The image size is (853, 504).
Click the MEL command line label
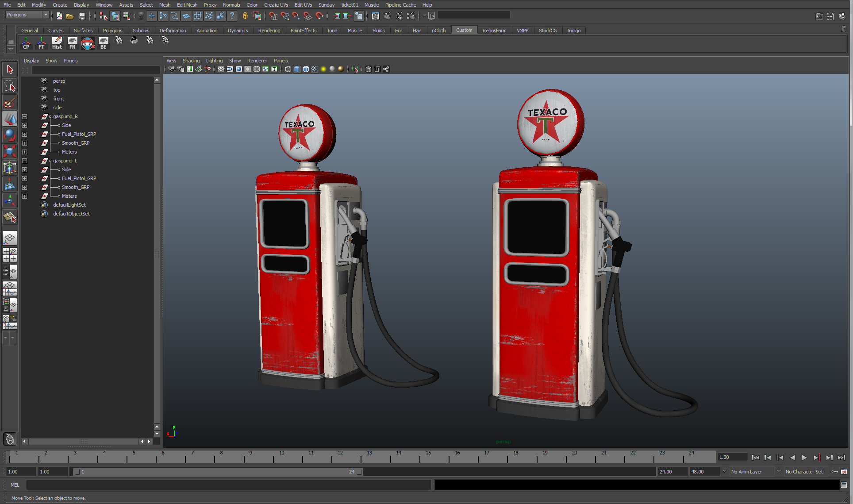(15, 485)
